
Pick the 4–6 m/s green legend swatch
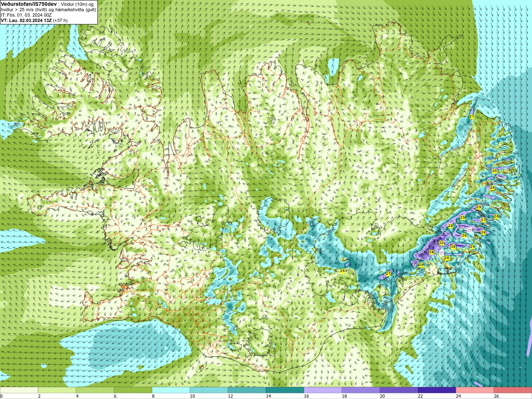[x=95, y=390]
